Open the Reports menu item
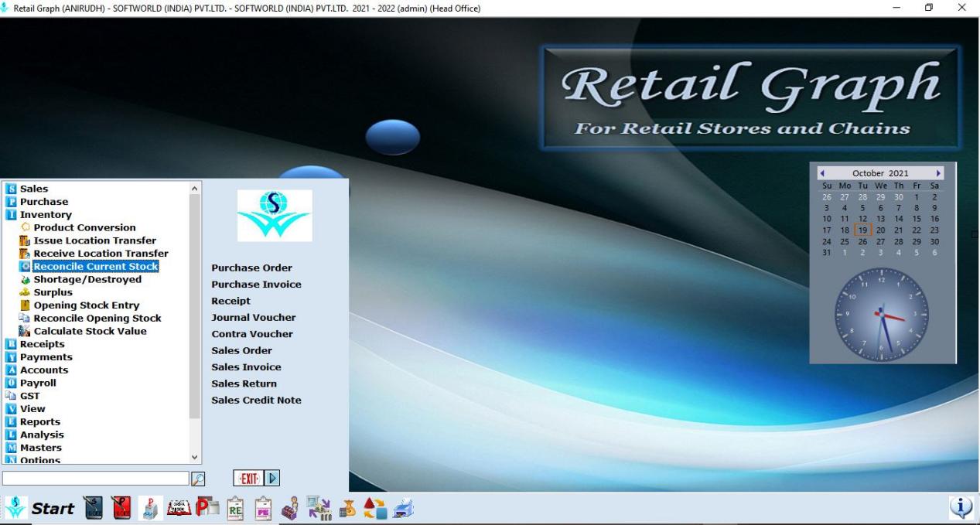Viewport: 980px width, 525px height. 40,421
